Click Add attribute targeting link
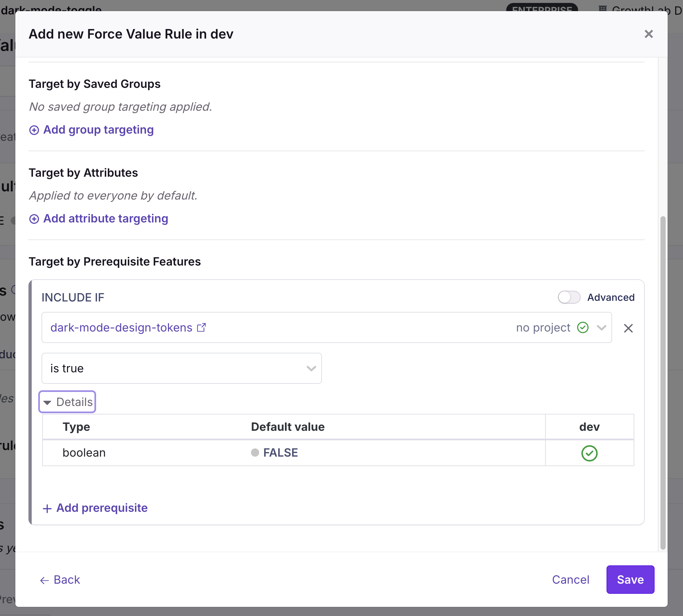The image size is (683, 616). point(106,219)
